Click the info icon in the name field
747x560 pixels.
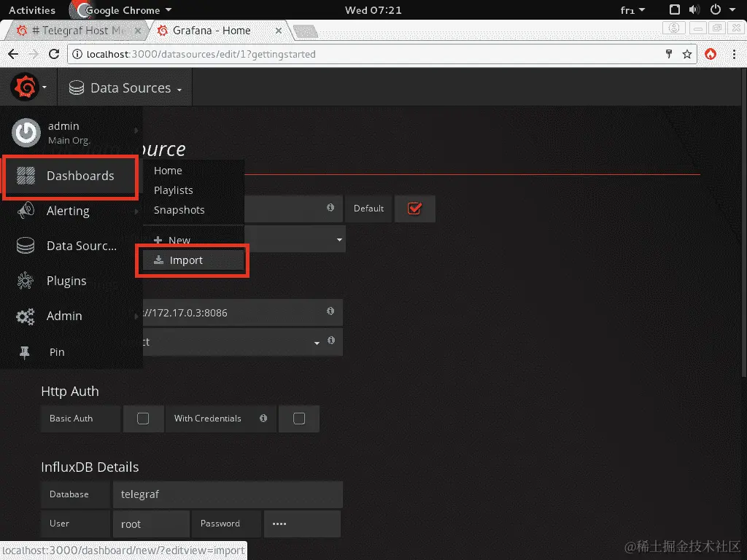[330, 207]
